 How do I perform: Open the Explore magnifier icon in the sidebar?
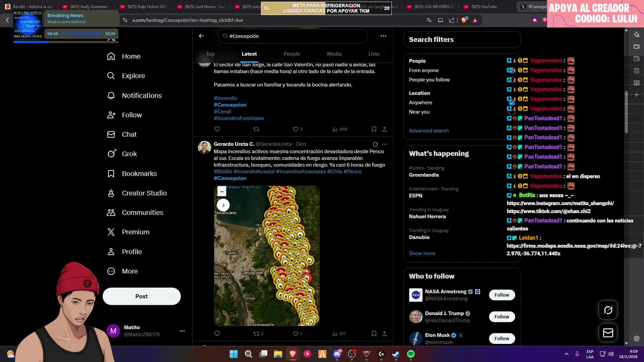(x=111, y=76)
